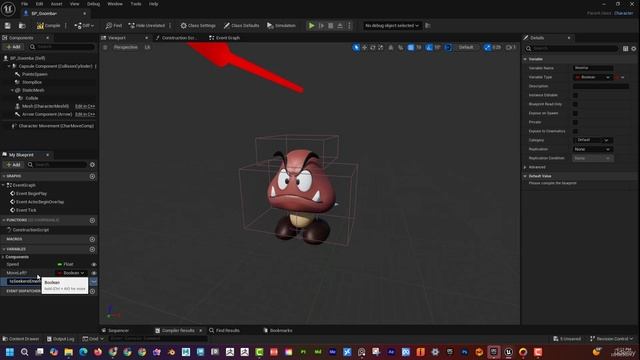This screenshot has width=640, height=360.
Task: Toggle visibility eye for Speed variable
Action: pyautogui.click(x=94, y=264)
